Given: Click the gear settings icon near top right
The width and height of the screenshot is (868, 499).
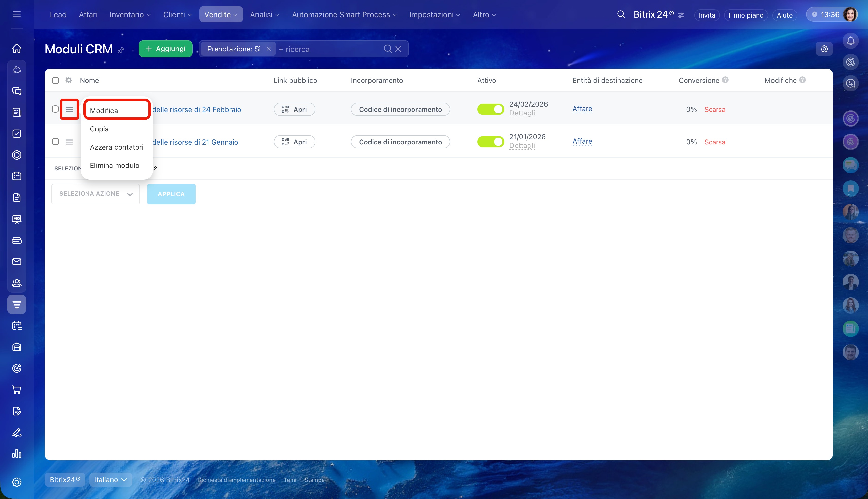Looking at the screenshot, I should point(824,49).
